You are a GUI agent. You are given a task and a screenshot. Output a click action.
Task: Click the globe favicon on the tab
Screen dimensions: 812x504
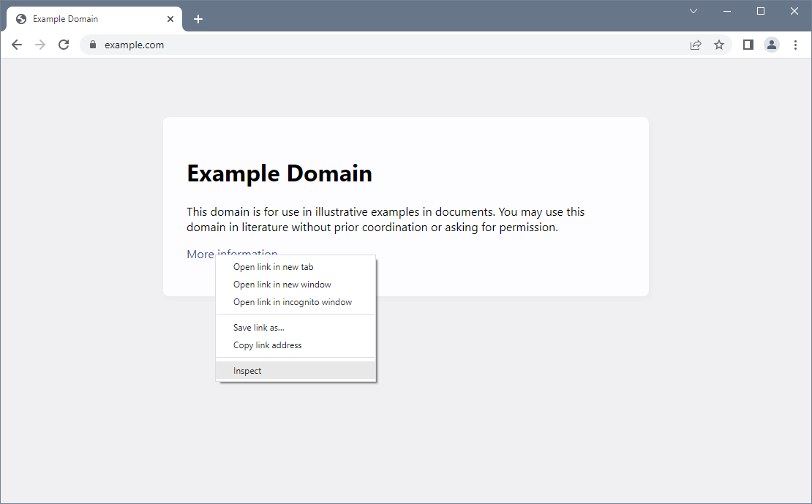tap(20, 18)
